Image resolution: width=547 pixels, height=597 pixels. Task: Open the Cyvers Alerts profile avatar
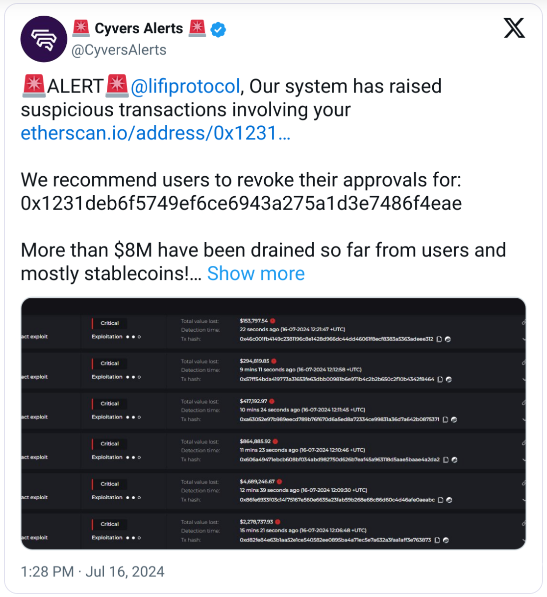tap(44, 39)
